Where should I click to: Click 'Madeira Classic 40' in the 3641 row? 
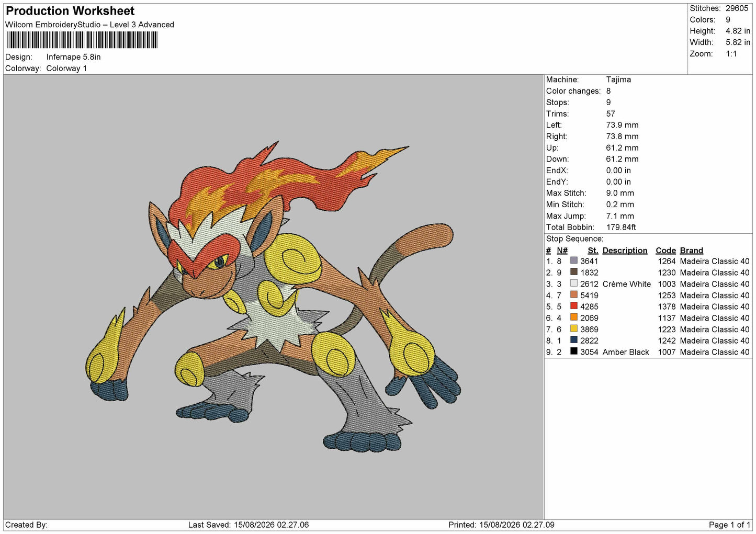point(715,261)
